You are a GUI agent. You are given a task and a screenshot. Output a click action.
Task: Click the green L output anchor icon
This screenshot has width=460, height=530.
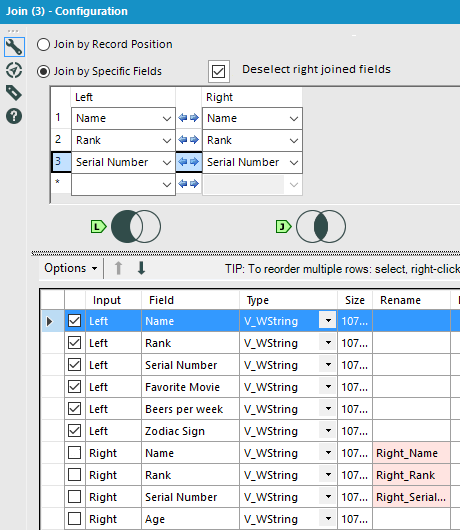[98, 226]
